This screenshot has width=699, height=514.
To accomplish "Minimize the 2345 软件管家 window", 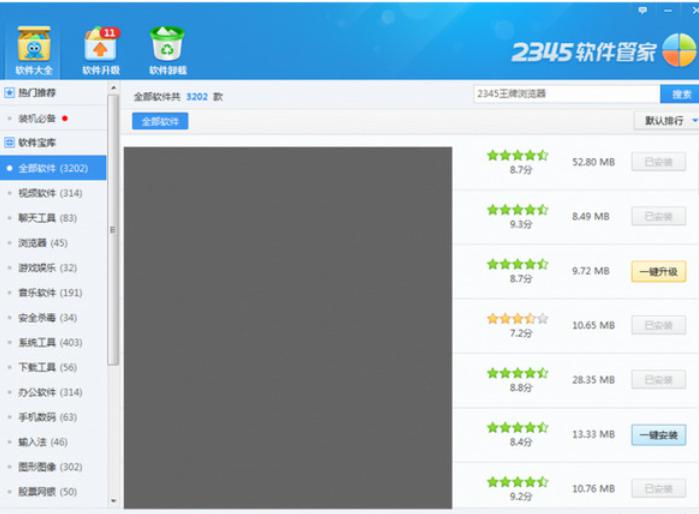I will 668,10.
